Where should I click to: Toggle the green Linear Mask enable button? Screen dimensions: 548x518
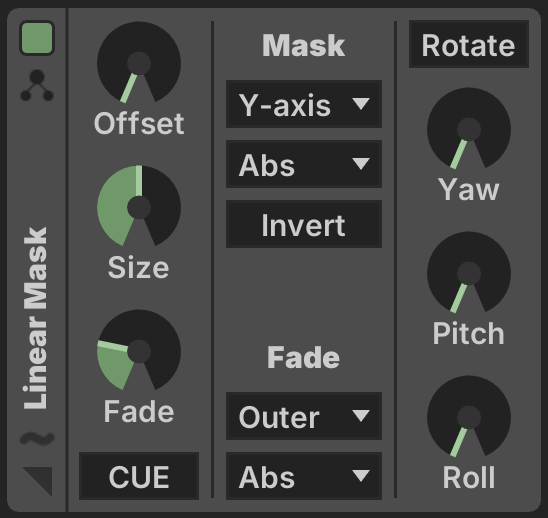click(37, 38)
